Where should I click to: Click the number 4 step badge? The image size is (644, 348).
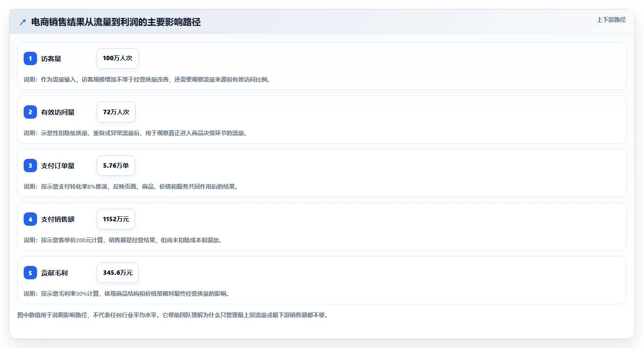[30, 219]
